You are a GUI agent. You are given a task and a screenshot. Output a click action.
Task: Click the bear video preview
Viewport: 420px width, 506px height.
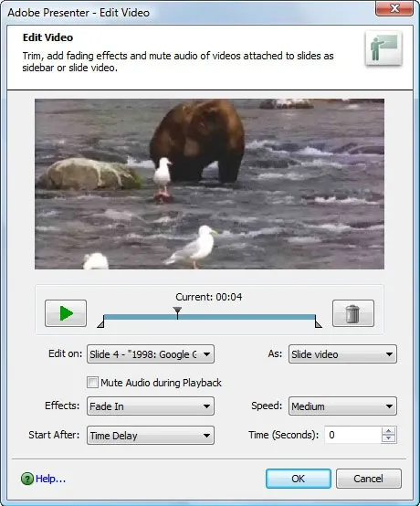point(209,184)
